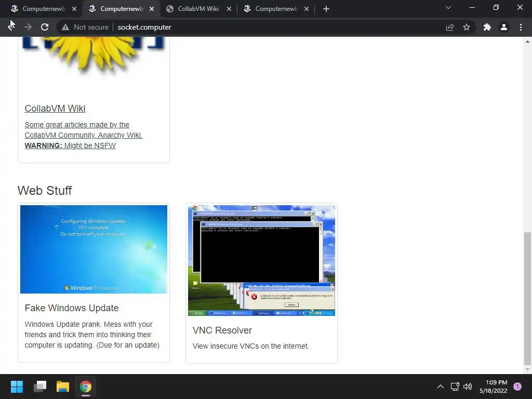Click the Web Stuff section heading
The height and width of the screenshot is (399, 532).
pyautogui.click(x=45, y=191)
